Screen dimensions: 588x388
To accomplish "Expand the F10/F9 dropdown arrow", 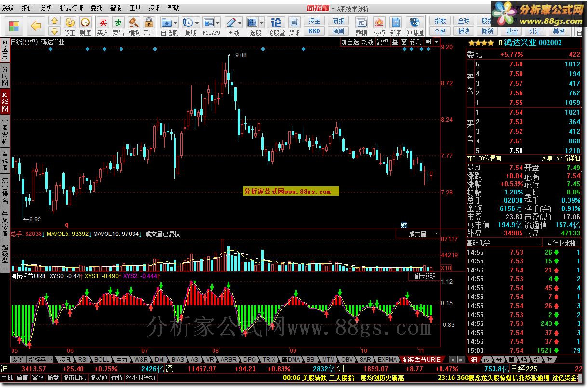I will click(217, 23).
